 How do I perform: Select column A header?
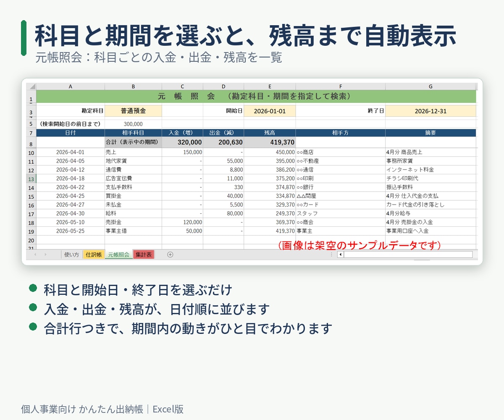pos(71,86)
